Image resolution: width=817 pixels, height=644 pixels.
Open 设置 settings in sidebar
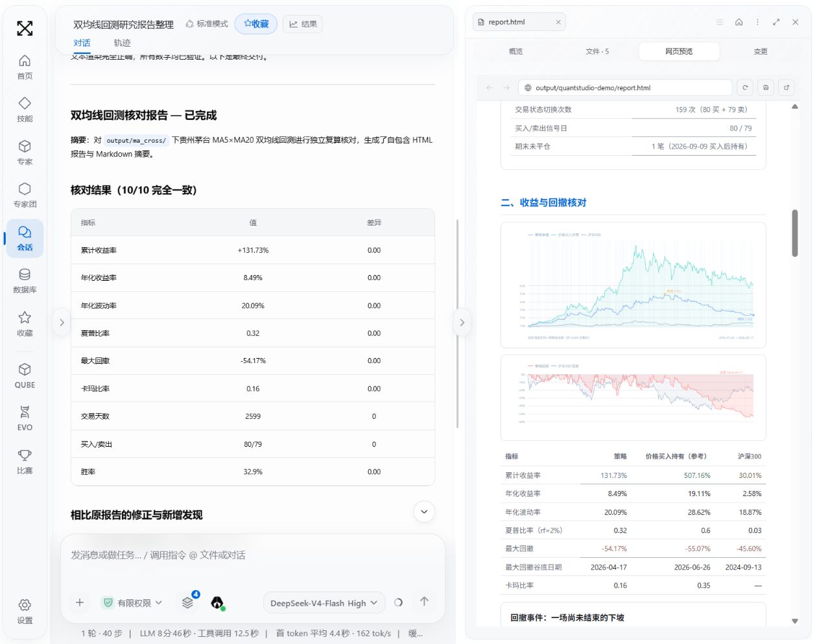point(25,611)
